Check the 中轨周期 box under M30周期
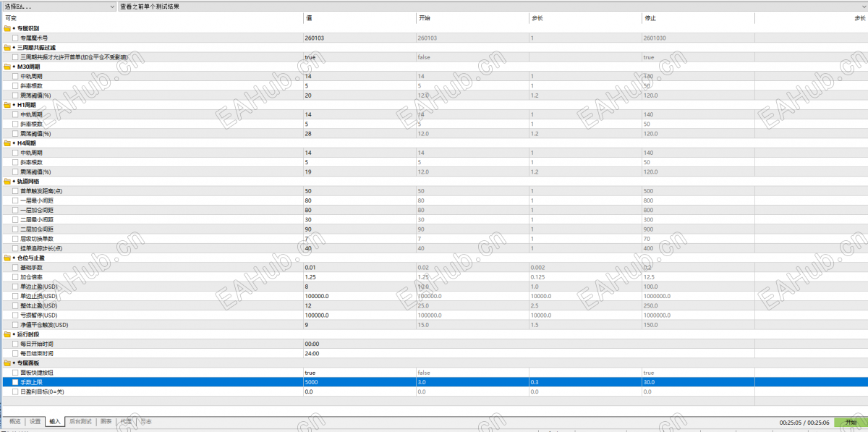 (x=15, y=76)
